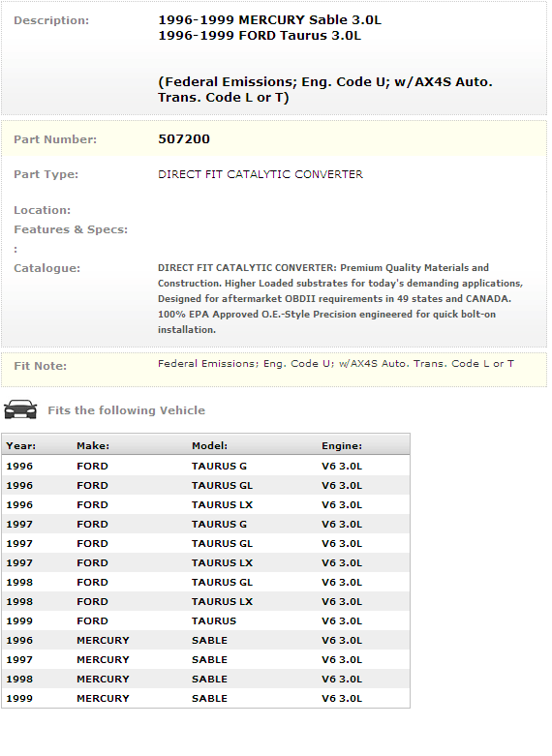Click the Fit Note text about Federal Emissions
This screenshot has height=756, width=552.
tap(336, 364)
